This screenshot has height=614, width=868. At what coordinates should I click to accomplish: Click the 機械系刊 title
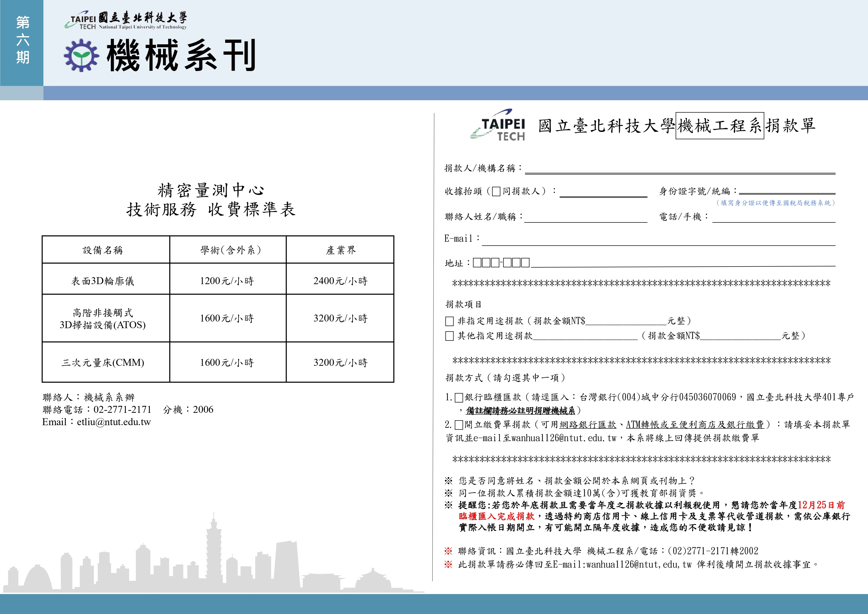click(181, 56)
